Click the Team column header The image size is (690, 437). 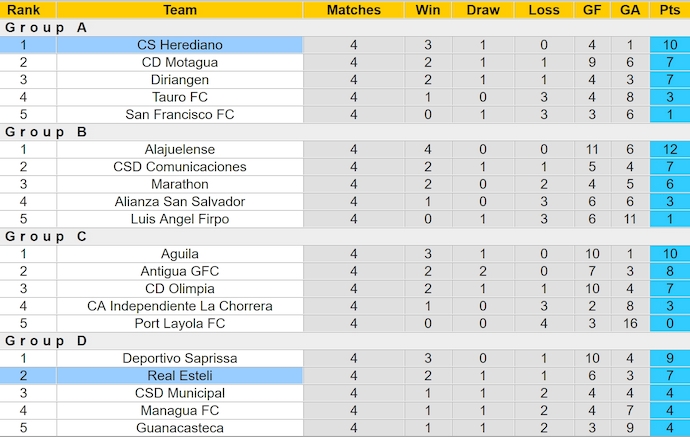[x=180, y=10]
